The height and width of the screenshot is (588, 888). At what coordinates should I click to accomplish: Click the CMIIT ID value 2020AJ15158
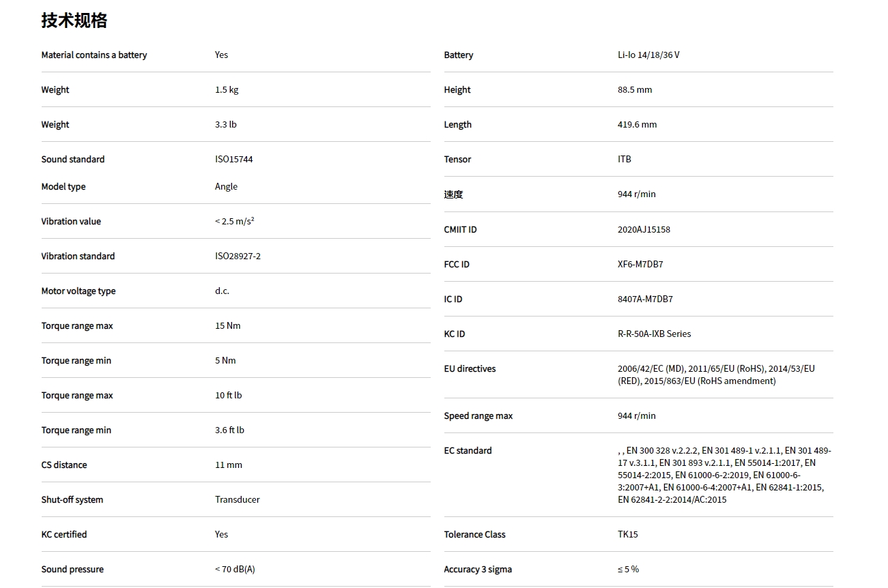(644, 230)
